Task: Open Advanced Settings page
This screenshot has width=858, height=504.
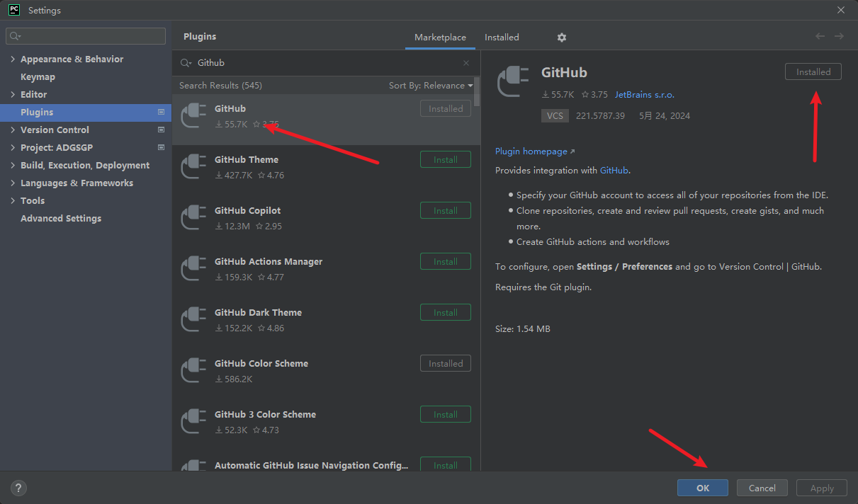Action: coord(86,219)
